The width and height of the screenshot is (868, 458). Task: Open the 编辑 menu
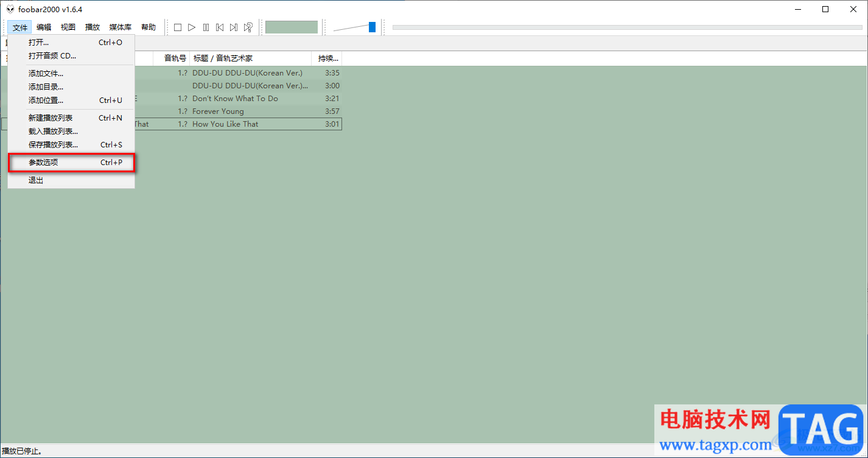pos(44,27)
